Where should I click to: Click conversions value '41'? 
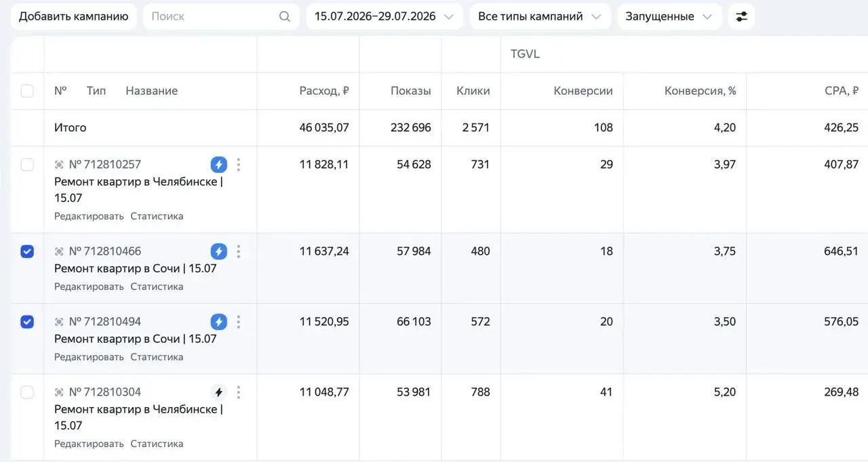click(x=606, y=392)
